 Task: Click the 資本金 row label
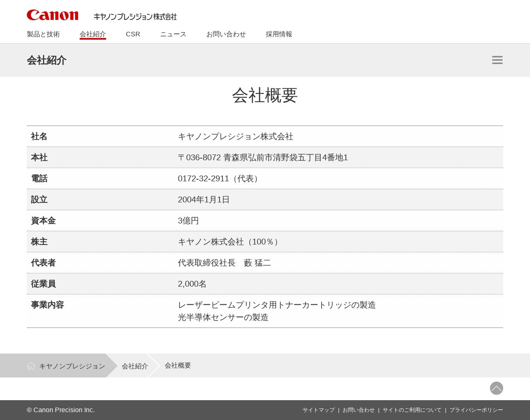point(43,221)
